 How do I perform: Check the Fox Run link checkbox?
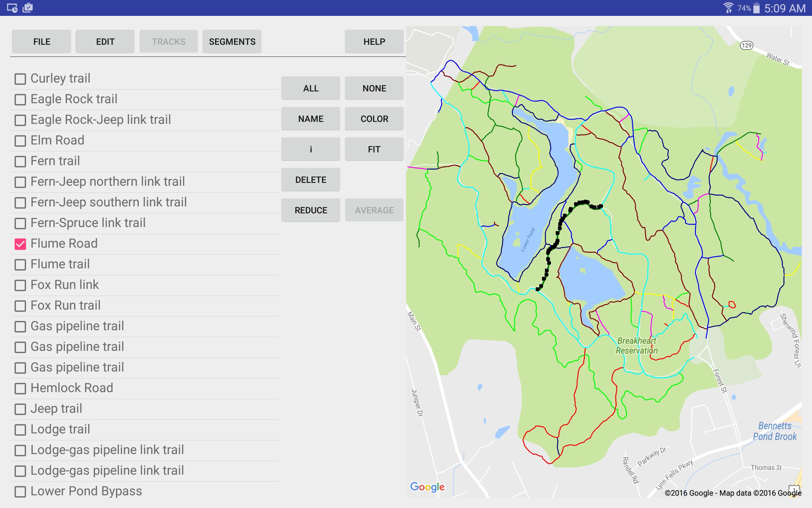(20, 285)
